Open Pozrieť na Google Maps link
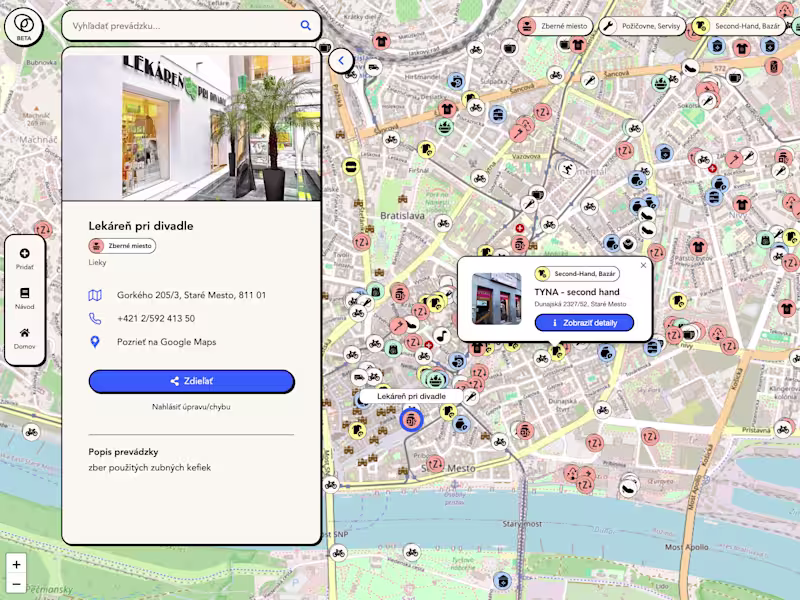Screen dimensions: 800x600 166,342
